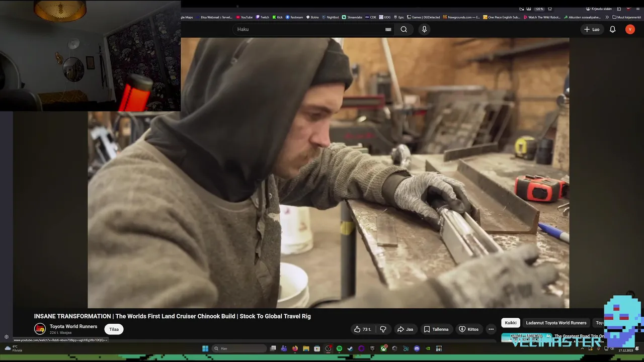
Task: Open Discord from taskbar
Action: (x=417, y=348)
